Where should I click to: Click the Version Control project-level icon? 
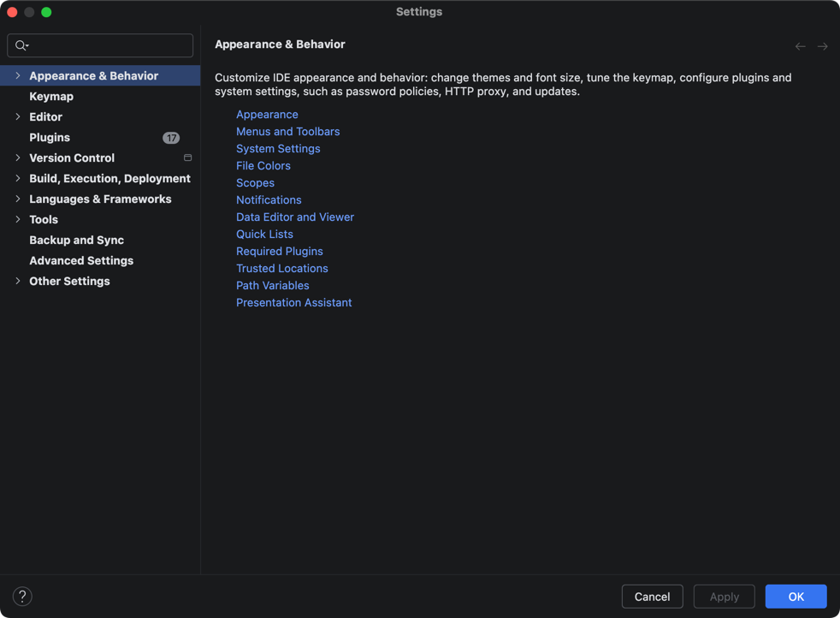click(187, 158)
